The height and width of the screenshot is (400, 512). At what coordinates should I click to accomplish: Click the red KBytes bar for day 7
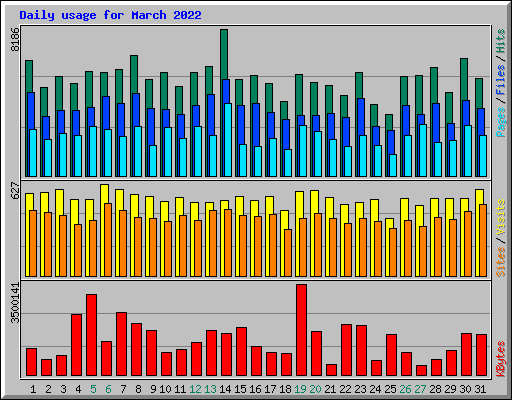coord(122,344)
